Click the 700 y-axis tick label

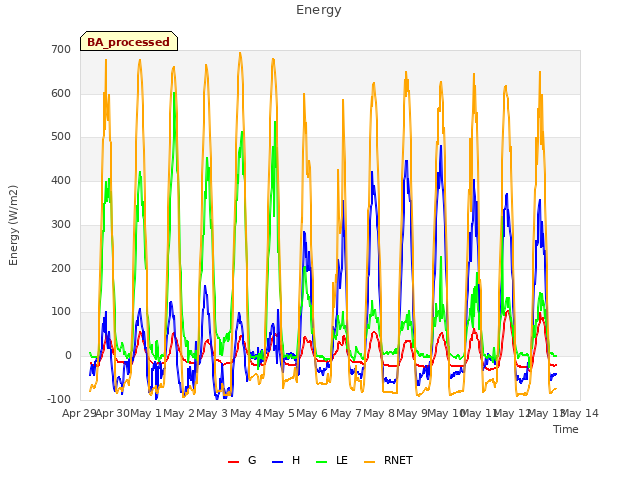click(61, 49)
